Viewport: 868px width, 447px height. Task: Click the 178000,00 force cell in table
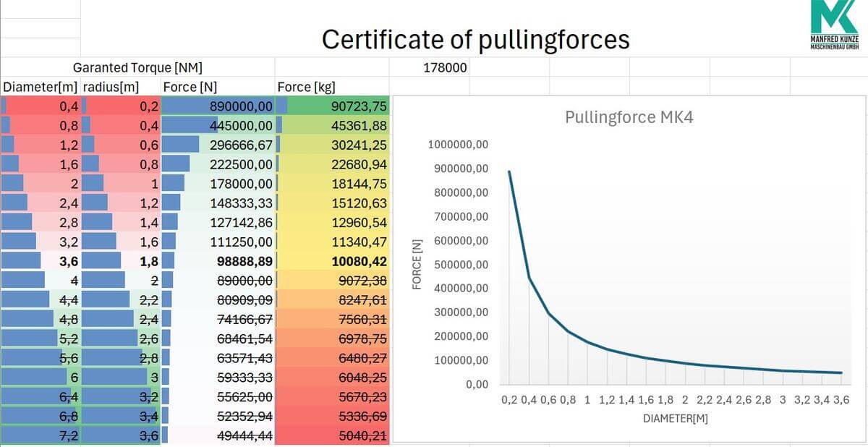click(218, 184)
